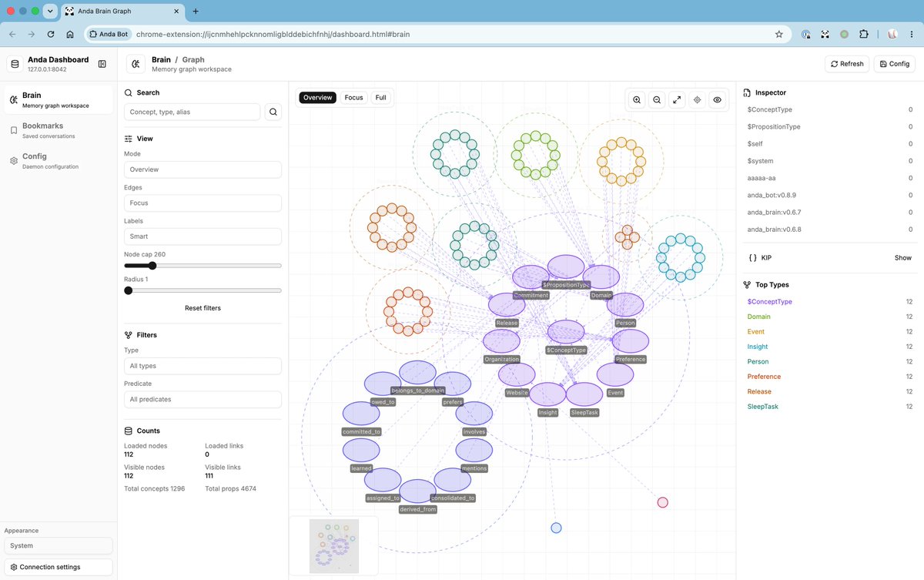Screen dimensions: 924x580
Task: Select the Domain graph node
Action: (x=601, y=277)
